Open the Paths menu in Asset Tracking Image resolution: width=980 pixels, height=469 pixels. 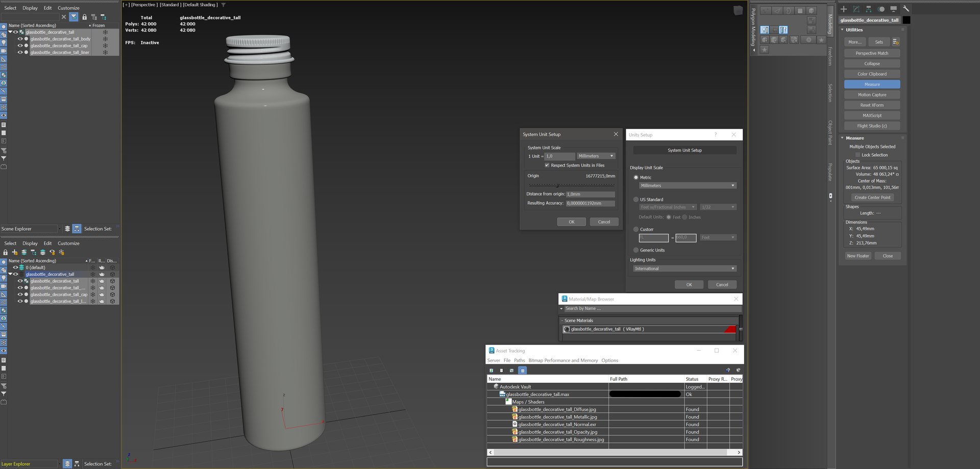pos(520,360)
